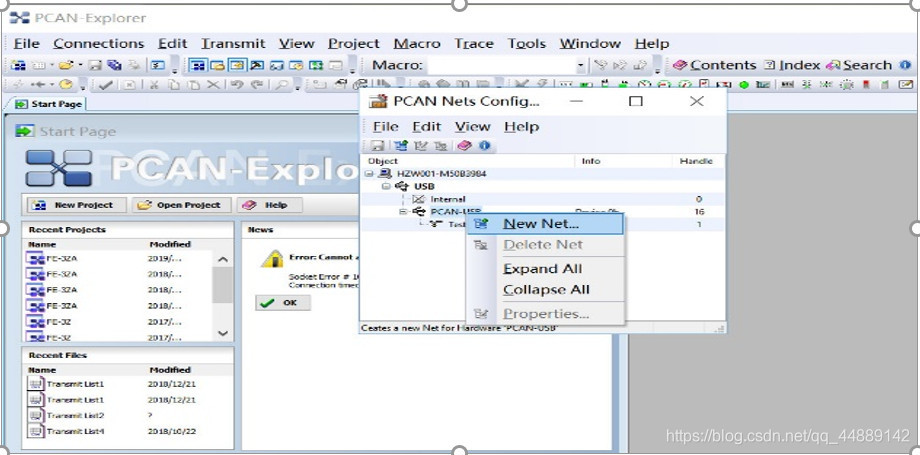920x455 pixels.
Task: Click the blue info icon after Search
Action: click(x=905, y=65)
